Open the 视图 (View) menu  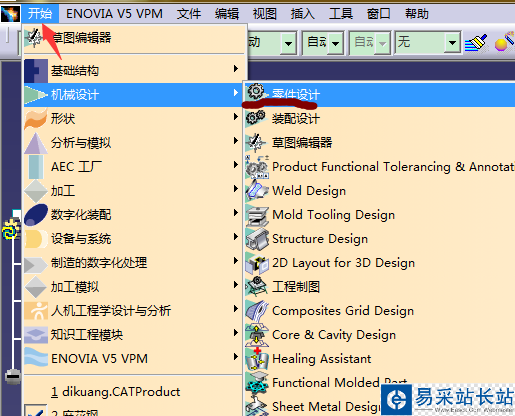point(265,14)
